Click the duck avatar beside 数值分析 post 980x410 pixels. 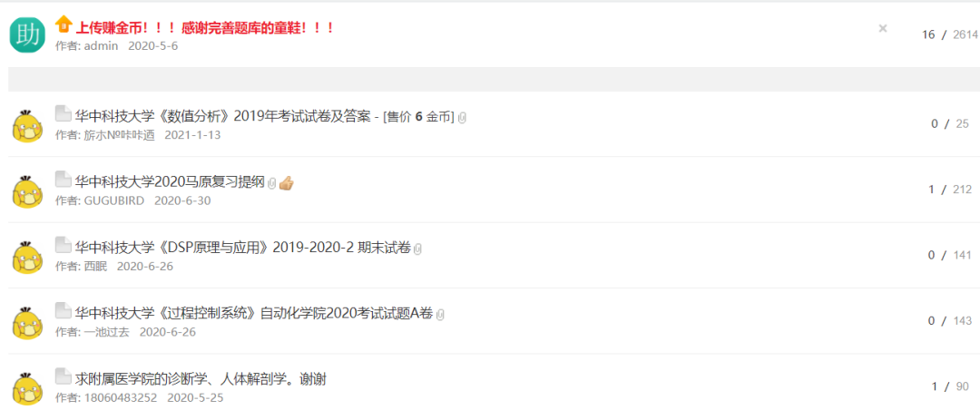pos(27,125)
